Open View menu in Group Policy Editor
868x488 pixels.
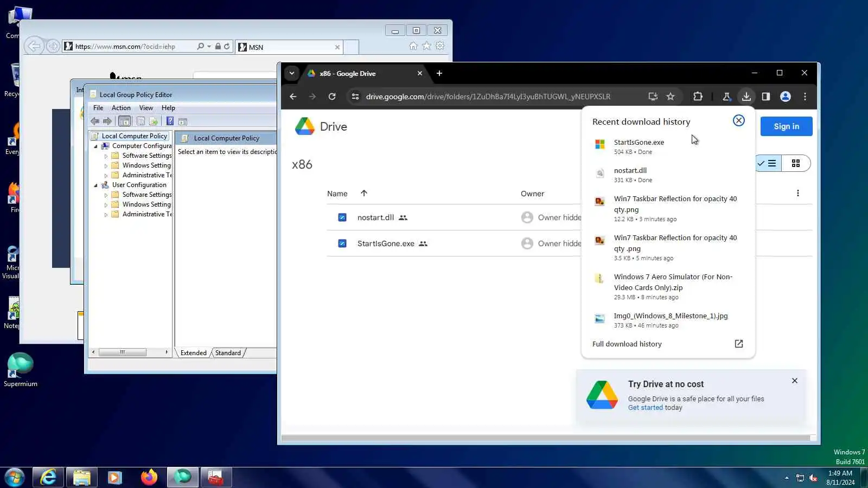point(146,108)
